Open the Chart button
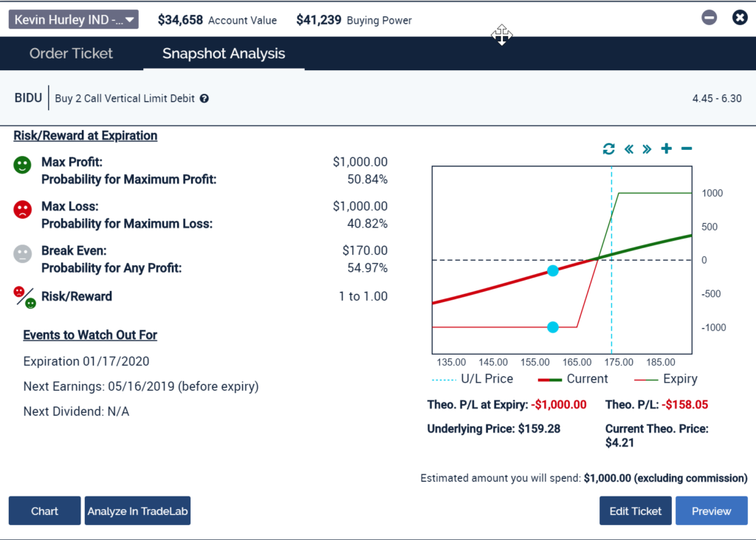756x540 pixels. [44, 511]
